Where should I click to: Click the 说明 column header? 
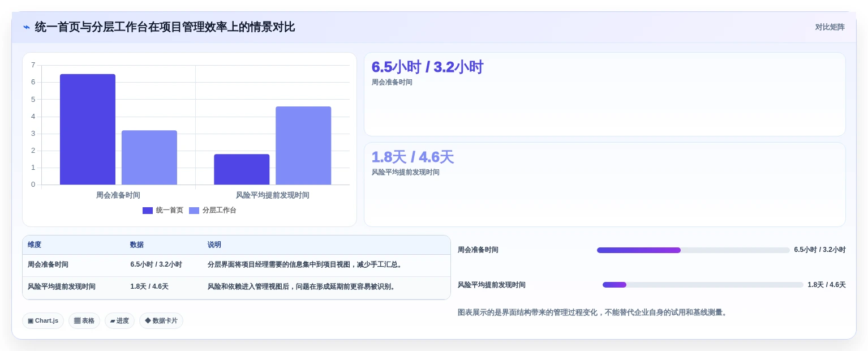click(x=214, y=245)
